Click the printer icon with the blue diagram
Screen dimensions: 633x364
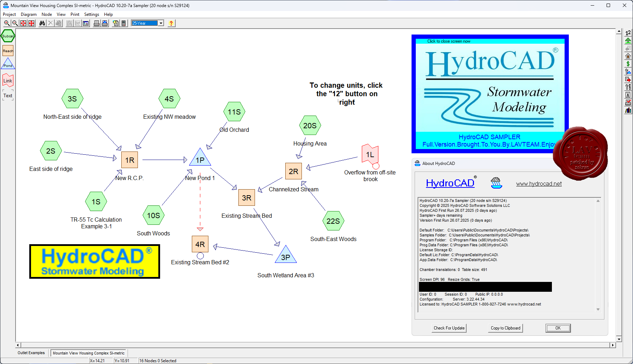tap(105, 23)
